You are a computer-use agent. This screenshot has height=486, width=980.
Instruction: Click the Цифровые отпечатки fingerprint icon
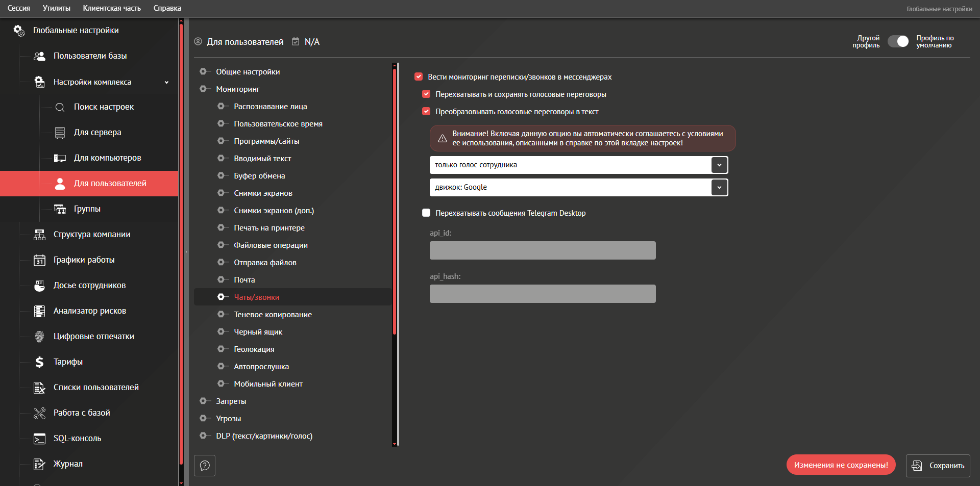(x=39, y=337)
